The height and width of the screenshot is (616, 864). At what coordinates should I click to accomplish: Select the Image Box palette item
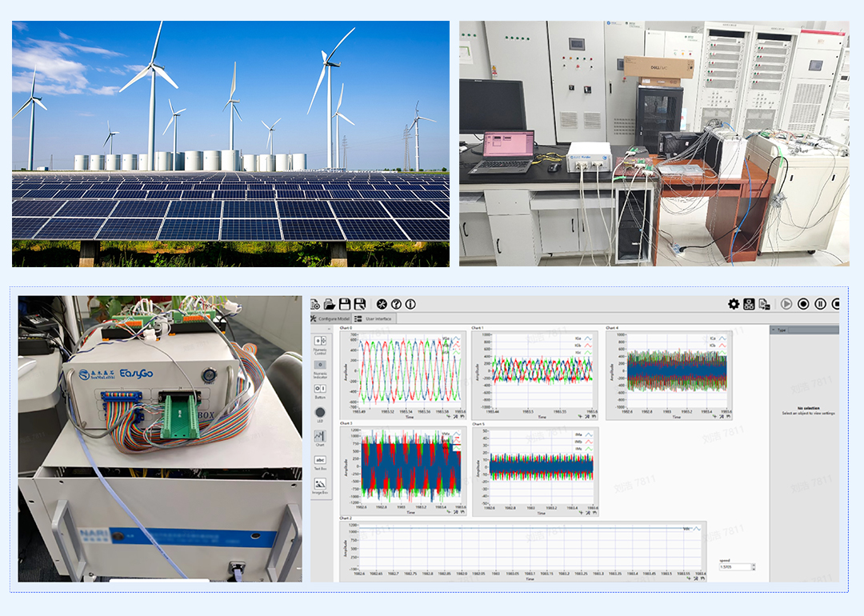320,486
